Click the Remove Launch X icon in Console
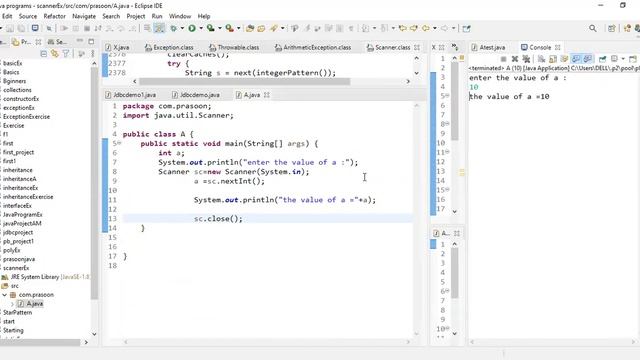This screenshot has height=360, width=640. pos(515,59)
